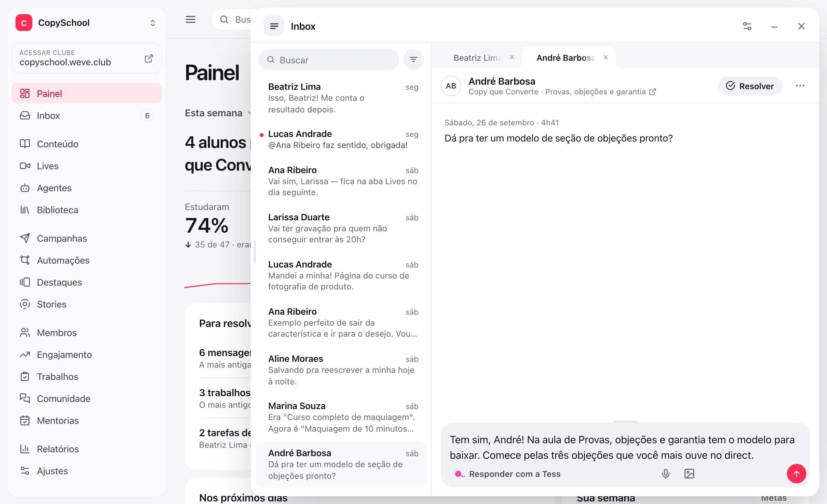Open Larissa Duarte conversation

[341, 228]
